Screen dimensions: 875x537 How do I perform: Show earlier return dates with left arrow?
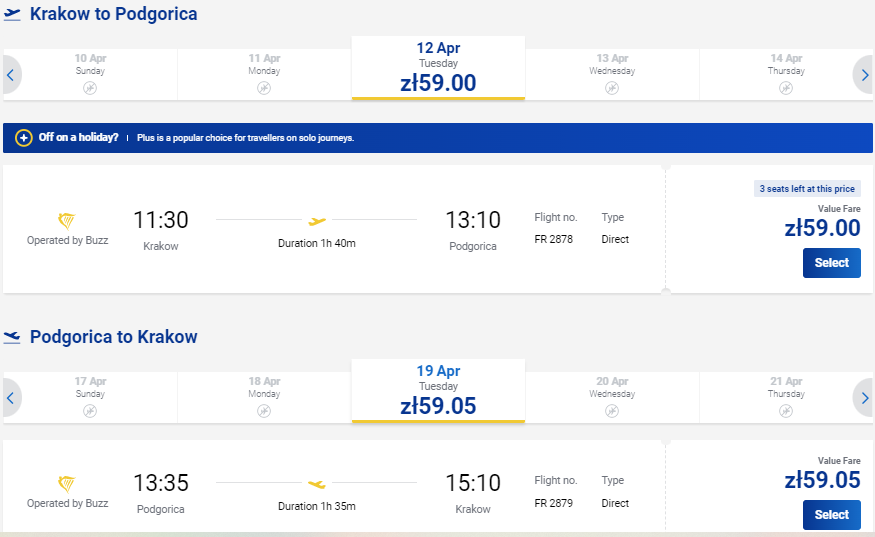(x=11, y=398)
